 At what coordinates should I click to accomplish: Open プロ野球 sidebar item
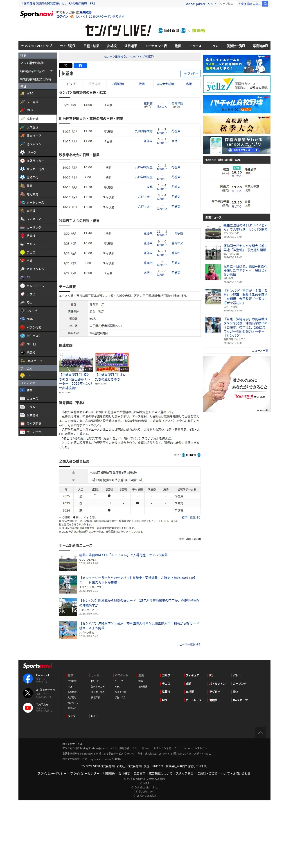(x=37, y=102)
